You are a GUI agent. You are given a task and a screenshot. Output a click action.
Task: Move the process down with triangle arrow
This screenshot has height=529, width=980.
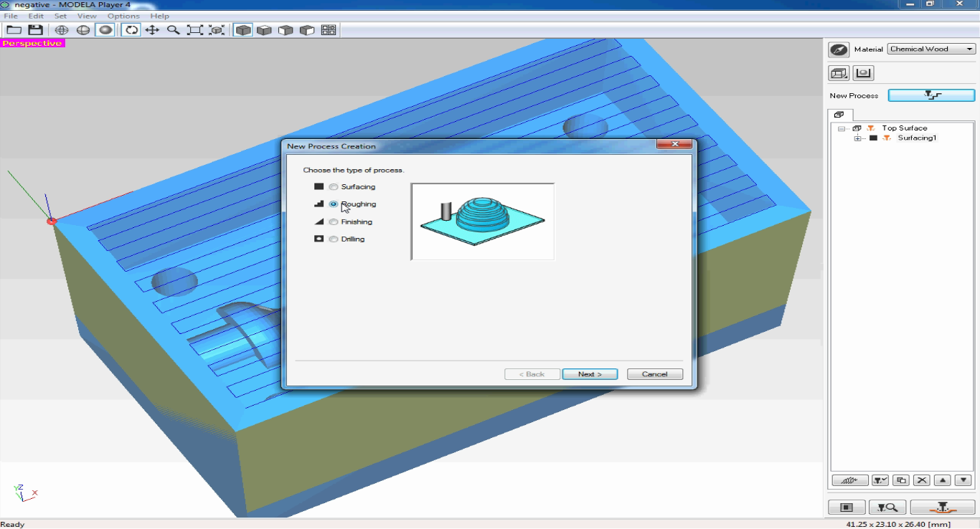tap(963, 480)
